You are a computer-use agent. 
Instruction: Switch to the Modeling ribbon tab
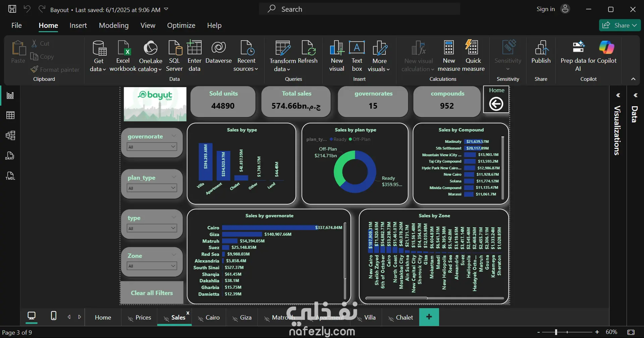coord(114,25)
